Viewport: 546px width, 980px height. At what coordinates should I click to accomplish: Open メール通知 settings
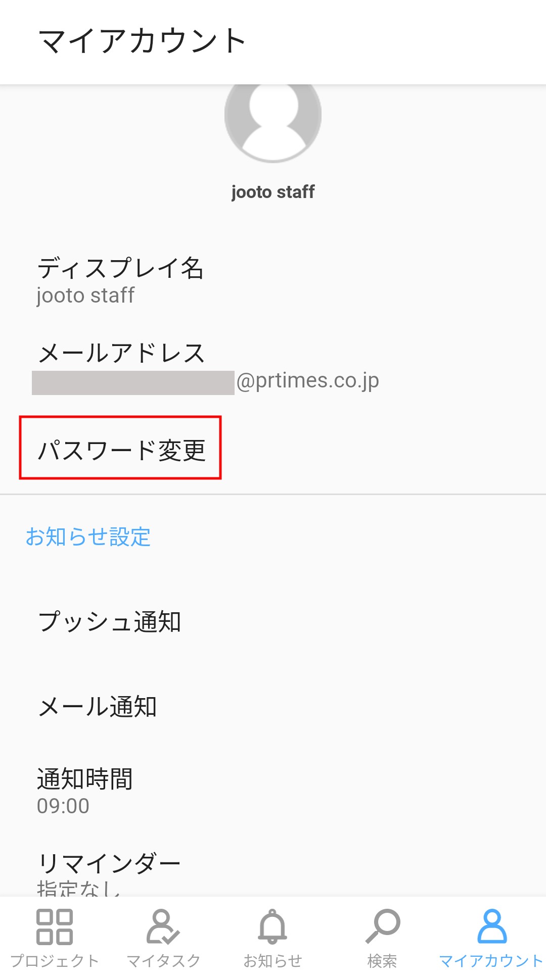[273, 706]
